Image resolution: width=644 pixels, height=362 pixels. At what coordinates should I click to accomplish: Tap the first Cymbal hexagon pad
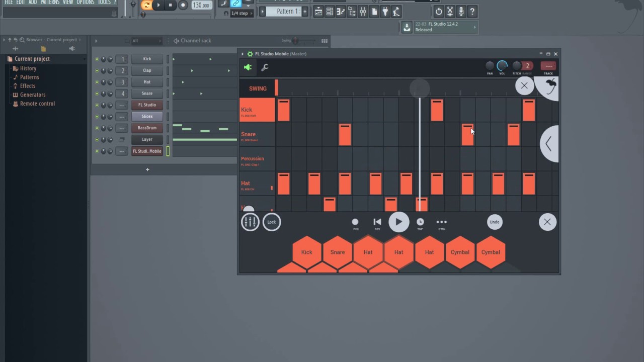click(x=460, y=252)
